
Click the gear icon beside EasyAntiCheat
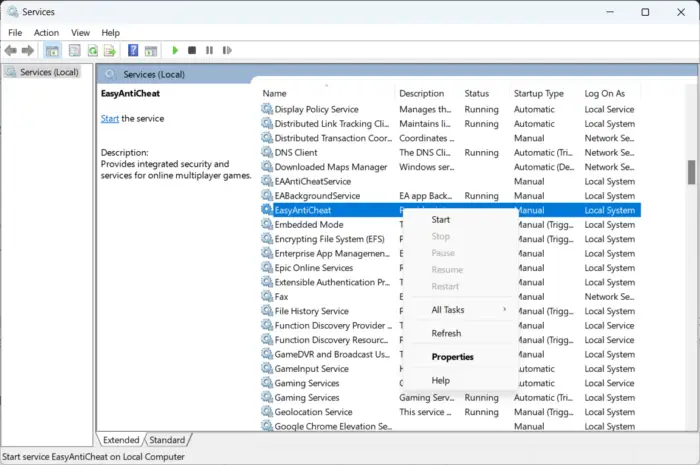pos(267,210)
